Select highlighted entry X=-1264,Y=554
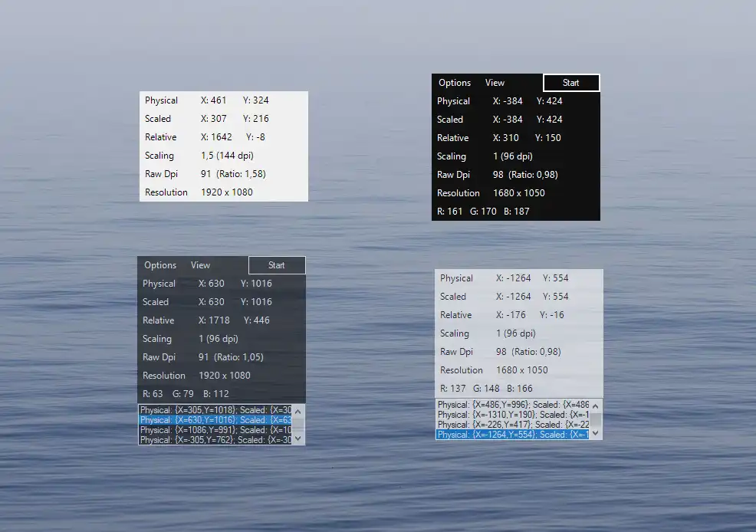The width and height of the screenshot is (756, 532). pos(513,435)
